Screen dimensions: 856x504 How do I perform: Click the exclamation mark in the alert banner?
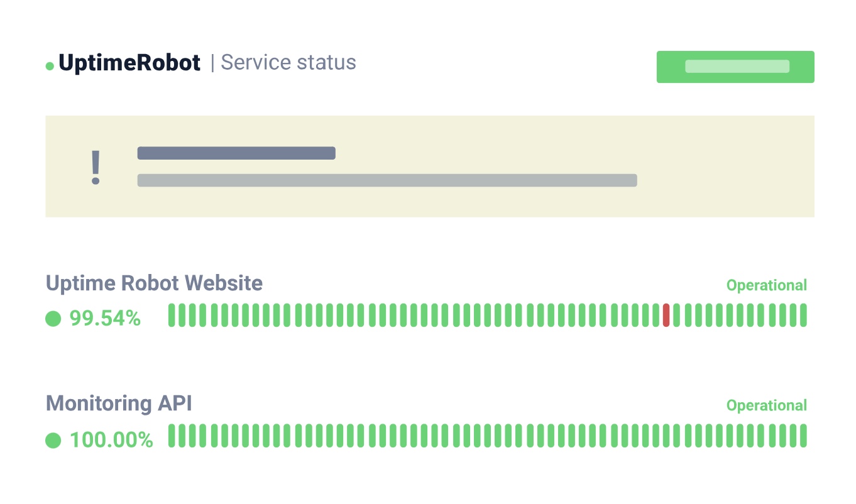pos(96,166)
